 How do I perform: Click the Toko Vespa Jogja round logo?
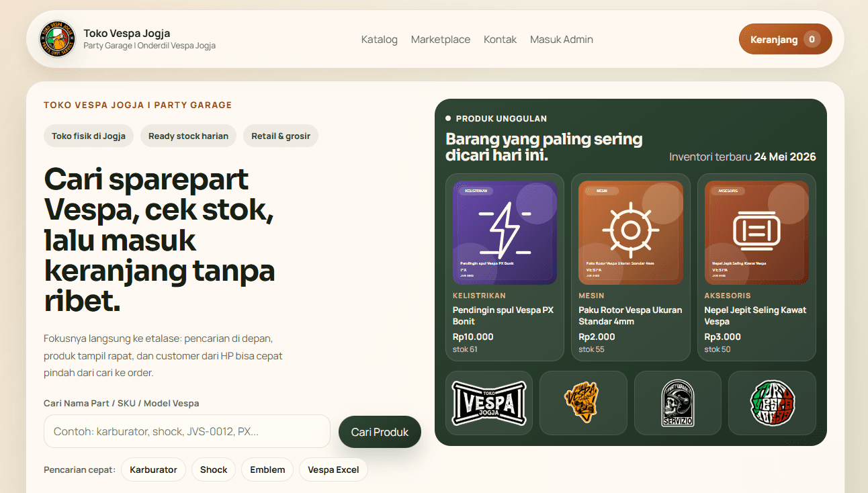coord(58,39)
